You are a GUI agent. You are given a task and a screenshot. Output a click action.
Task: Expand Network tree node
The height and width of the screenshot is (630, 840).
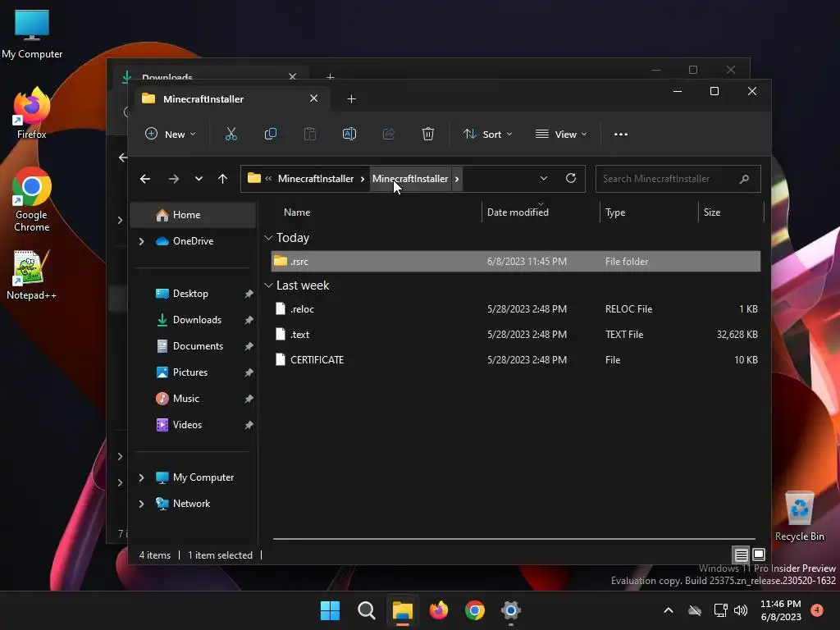point(141,504)
